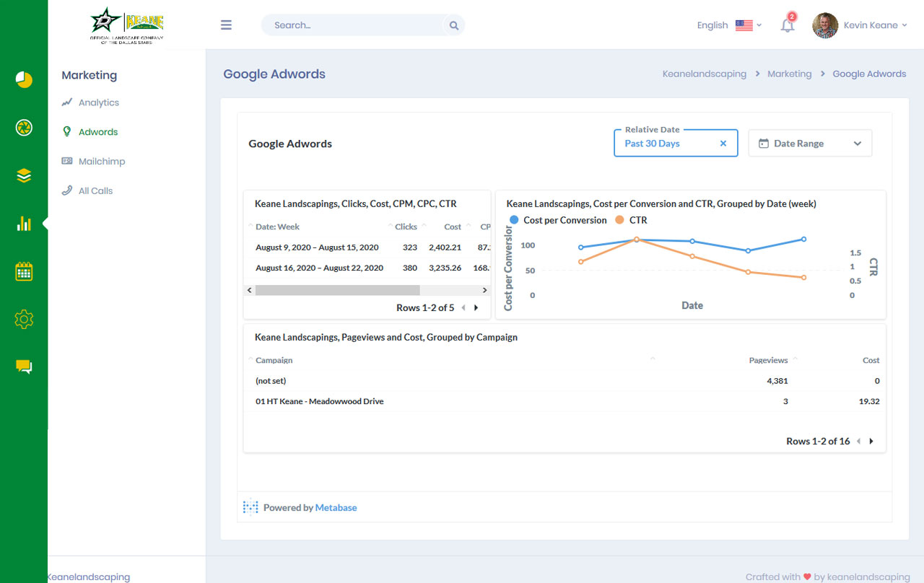Viewport: 924px width, 583px height.
Task: Open Analytics in Marketing menu
Action: click(99, 102)
